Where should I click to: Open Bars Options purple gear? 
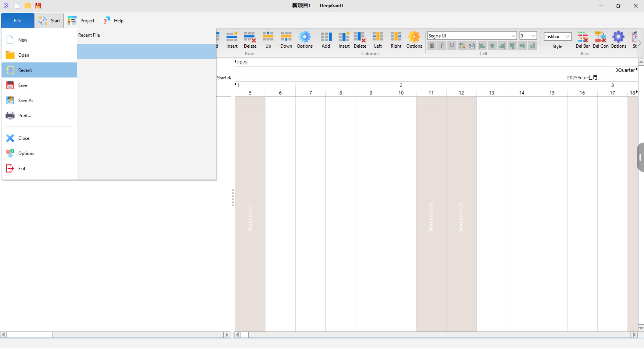coord(618,40)
